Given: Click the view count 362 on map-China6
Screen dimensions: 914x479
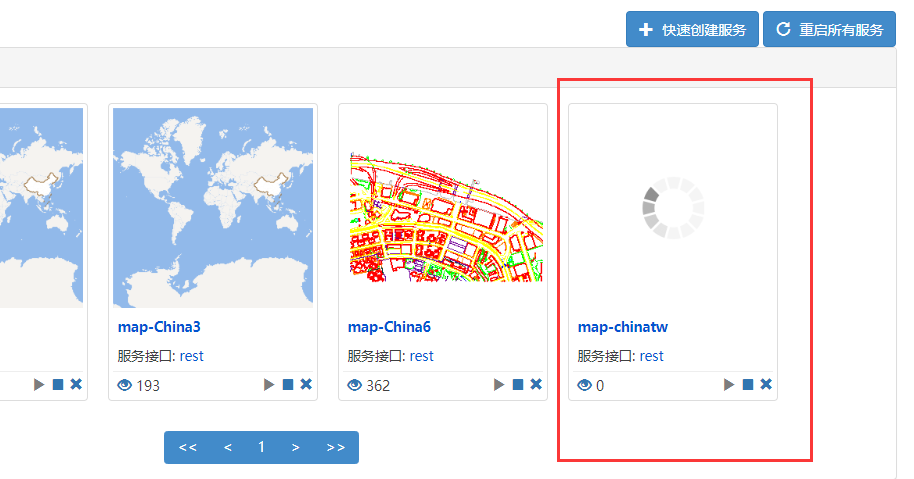Looking at the screenshot, I should point(378,386).
